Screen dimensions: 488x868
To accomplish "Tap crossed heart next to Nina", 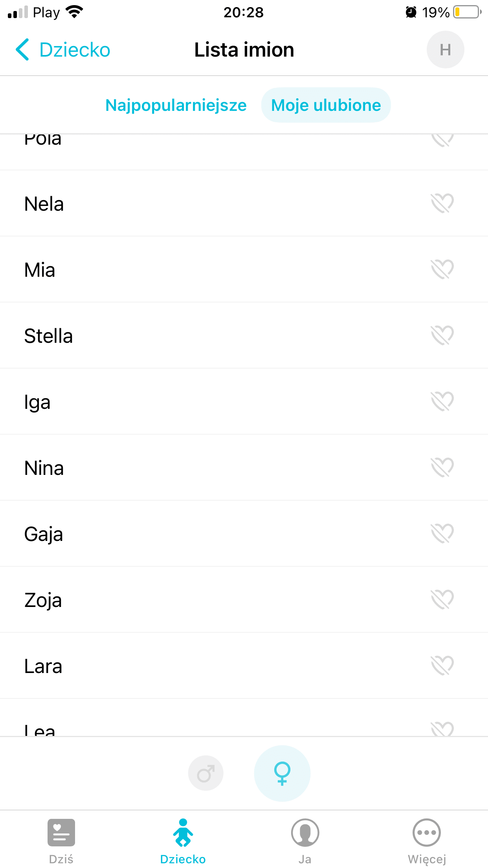I will 442,467.
